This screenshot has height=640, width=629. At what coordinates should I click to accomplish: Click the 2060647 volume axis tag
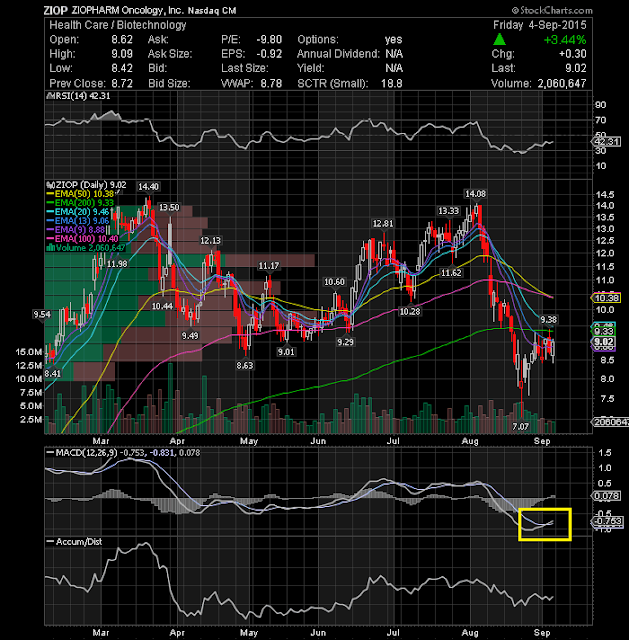611,422
